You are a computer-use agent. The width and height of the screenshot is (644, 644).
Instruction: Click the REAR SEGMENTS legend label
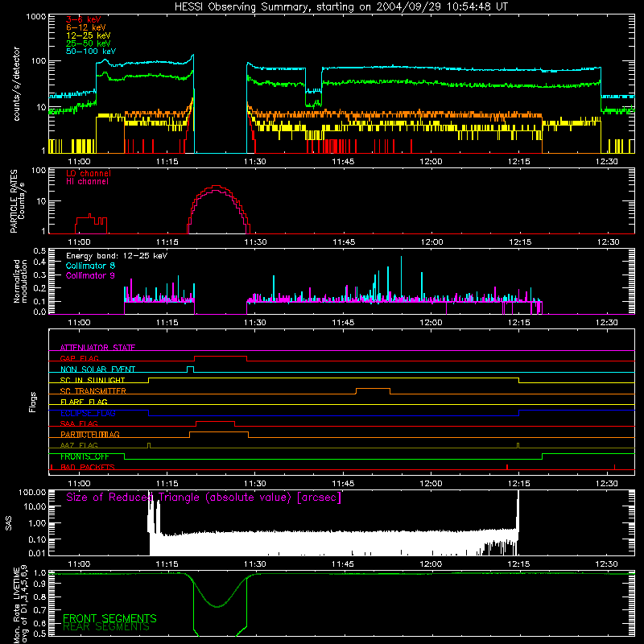tap(105, 627)
